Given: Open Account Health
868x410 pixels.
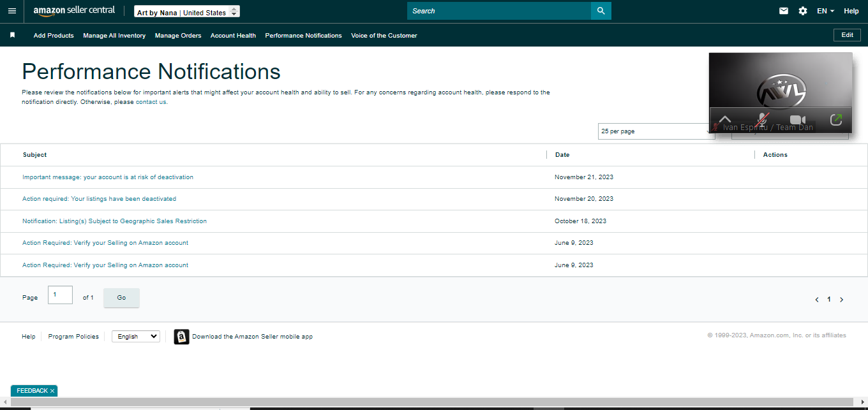Looking at the screenshot, I should [x=233, y=36].
